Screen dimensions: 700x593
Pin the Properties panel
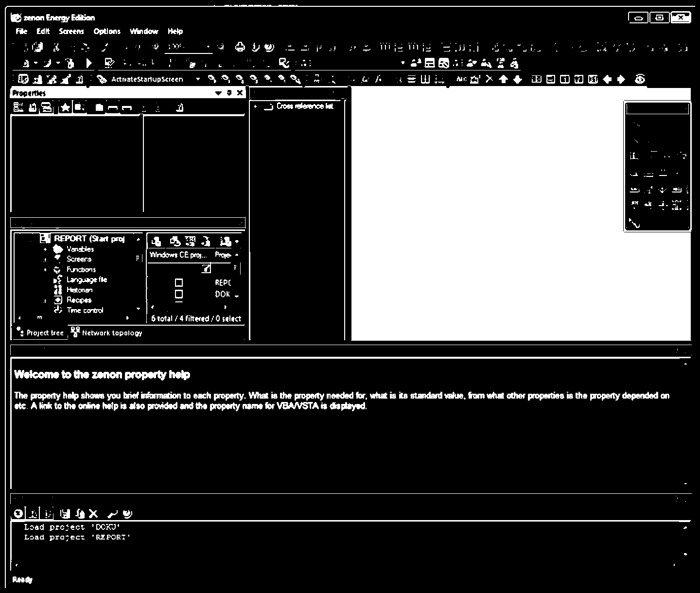pos(229,93)
